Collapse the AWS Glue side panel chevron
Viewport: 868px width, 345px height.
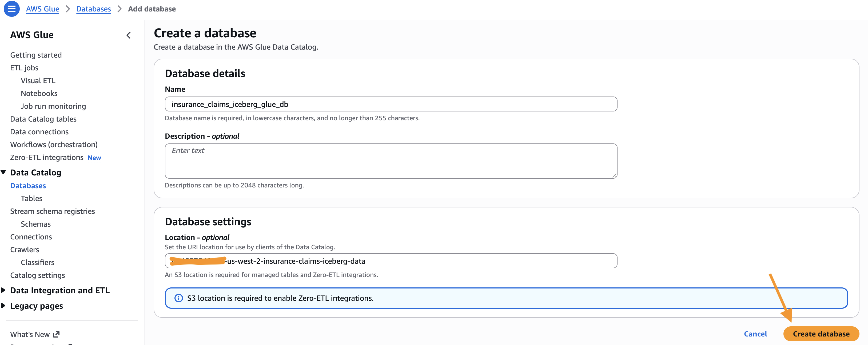tap(128, 35)
